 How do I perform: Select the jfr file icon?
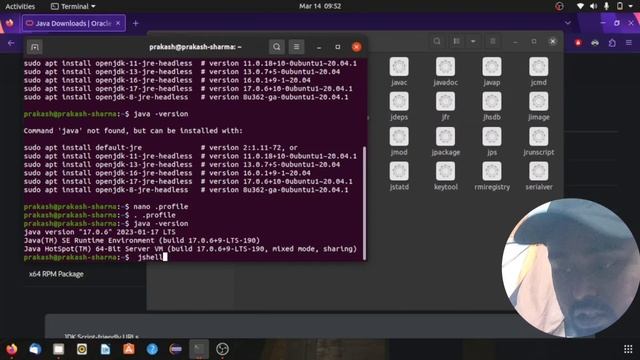click(x=445, y=102)
